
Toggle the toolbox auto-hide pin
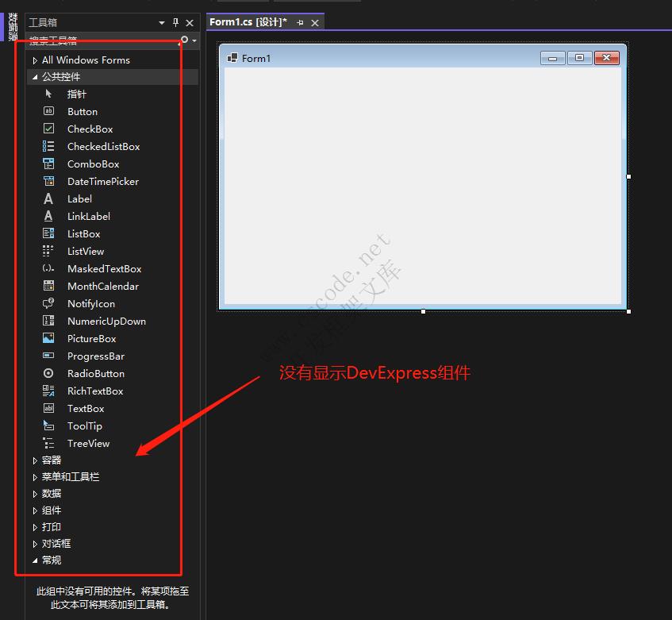(176, 23)
